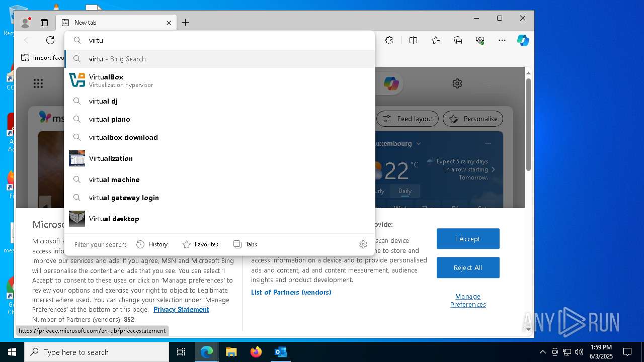644x362 pixels.
Task: Click Microsoft Edge taskbar icon
Action: click(x=207, y=352)
